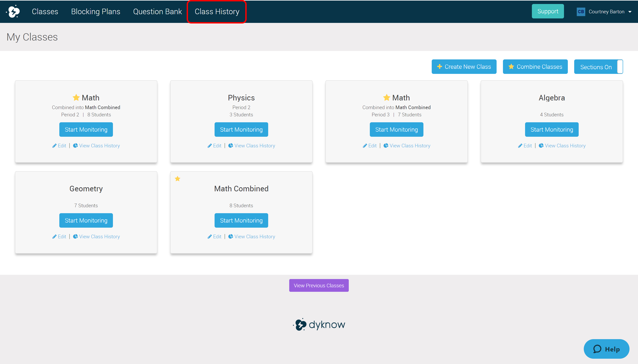Click the star icon on Math Period 2 card
This screenshot has width=638, height=364.
pos(76,97)
